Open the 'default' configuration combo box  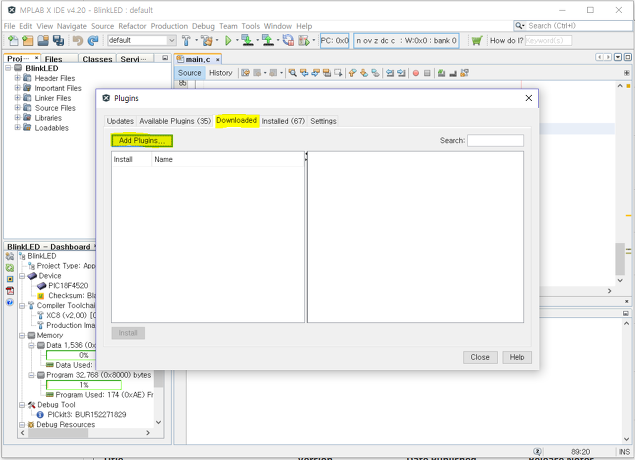coord(141,40)
